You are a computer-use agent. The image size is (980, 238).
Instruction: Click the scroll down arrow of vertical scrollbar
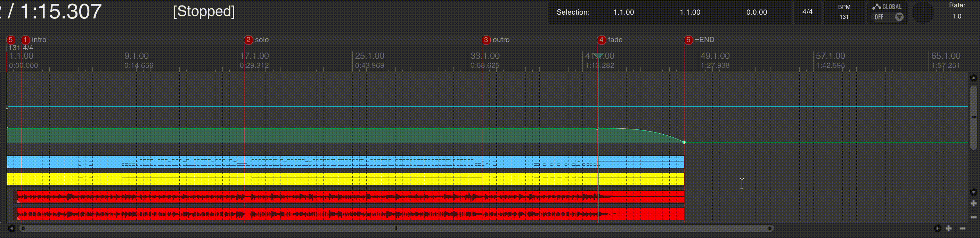pos(973,192)
